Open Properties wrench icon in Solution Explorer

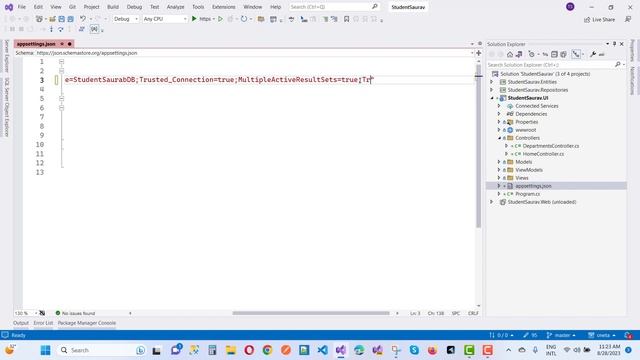tap(593, 54)
